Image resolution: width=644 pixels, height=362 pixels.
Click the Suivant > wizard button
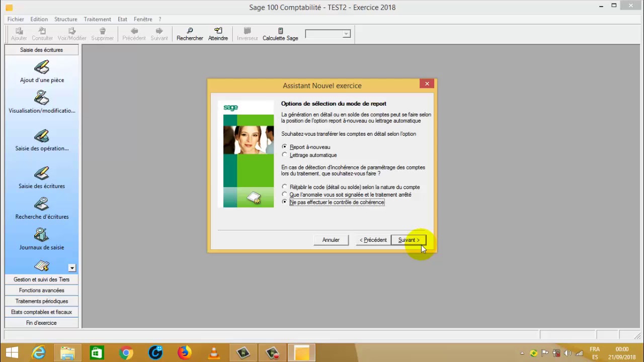(x=409, y=240)
